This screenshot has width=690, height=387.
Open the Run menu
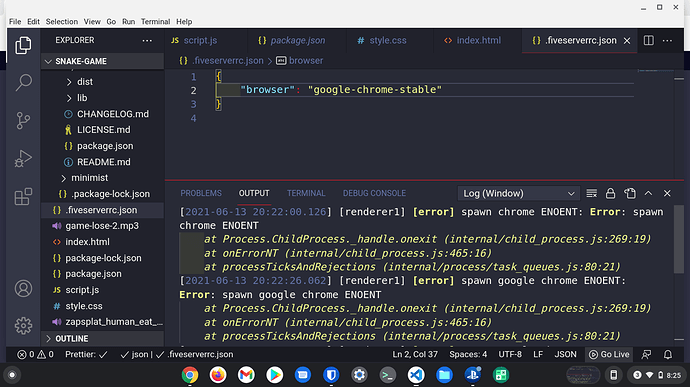[128, 22]
